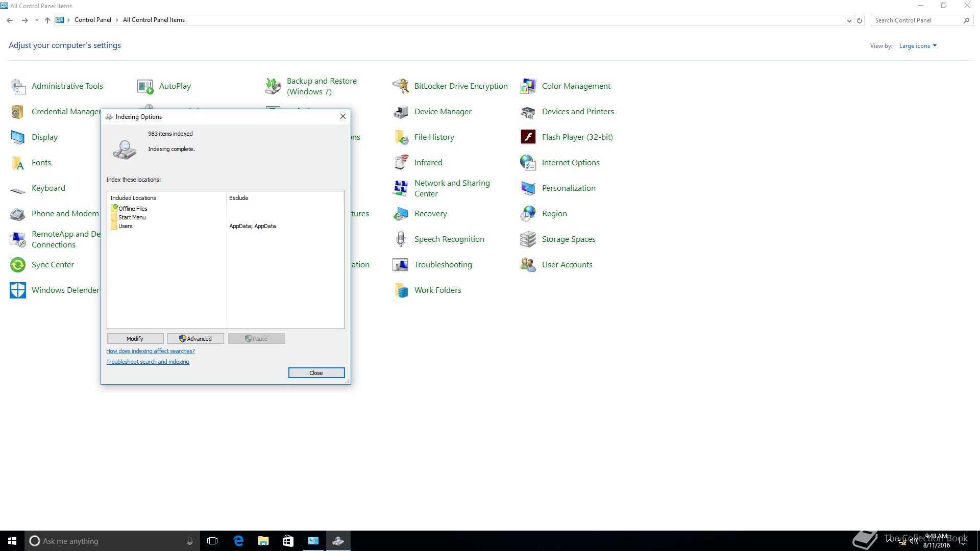The height and width of the screenshot is (551, 980).
Task: Open Flash Player (32-bit) icon
Action: click(x=528, y=137)
